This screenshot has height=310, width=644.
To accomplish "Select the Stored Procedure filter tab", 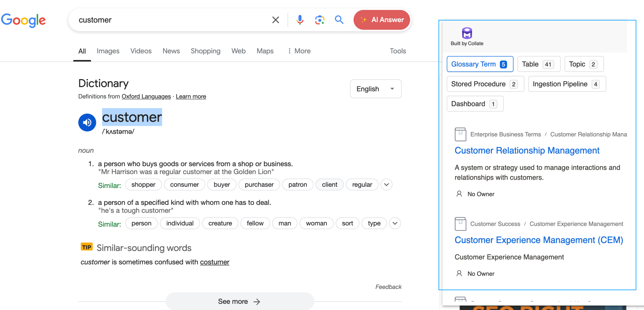I will tap(485, 84).
